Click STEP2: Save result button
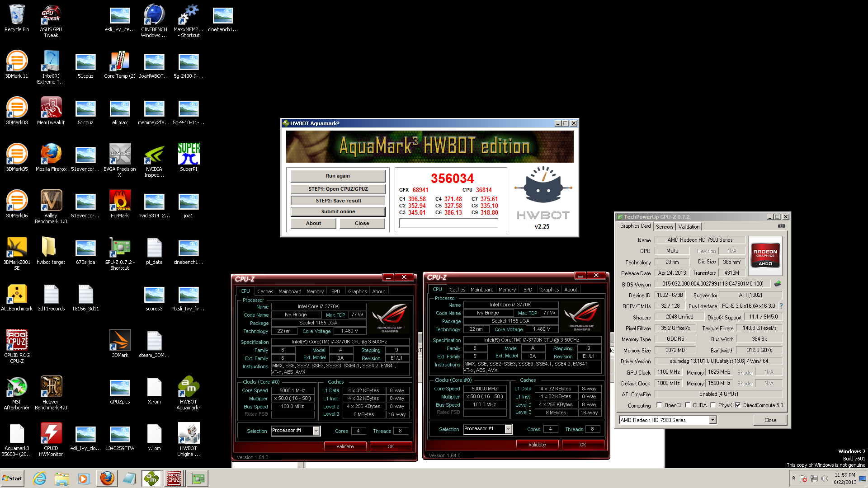This screenshot has width=868, height=488. pos(338,201)
